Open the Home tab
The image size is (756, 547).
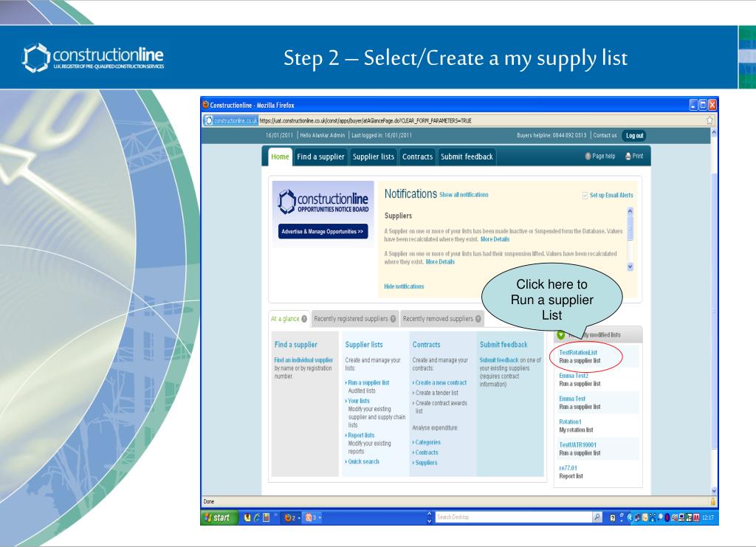pyautogui.click(x=280, y=156)
